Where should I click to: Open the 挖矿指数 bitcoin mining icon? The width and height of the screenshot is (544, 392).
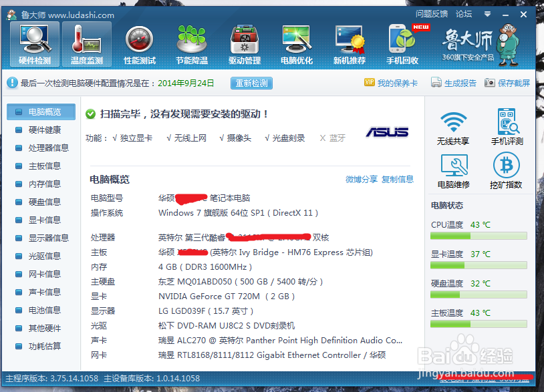point(506,172)
